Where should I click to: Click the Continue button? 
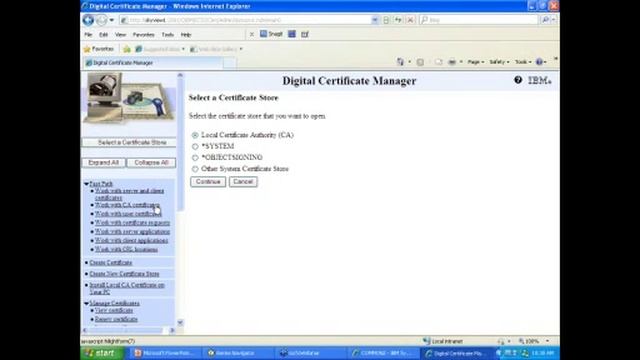[208, 182]
